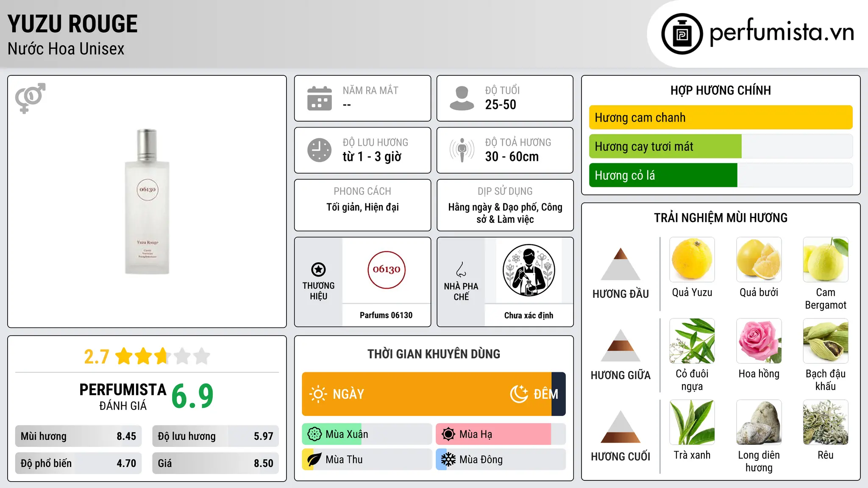
Task: Select the flower icon for Mùa Xuân
Action: coord(314,434)
